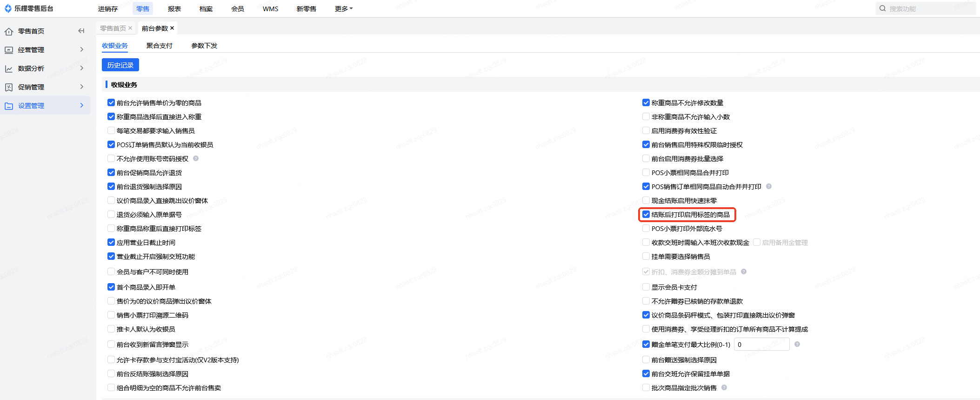
Task: Uncheck 前台销售启用特殊权限临时授权
Action: (x=646, y=144)
